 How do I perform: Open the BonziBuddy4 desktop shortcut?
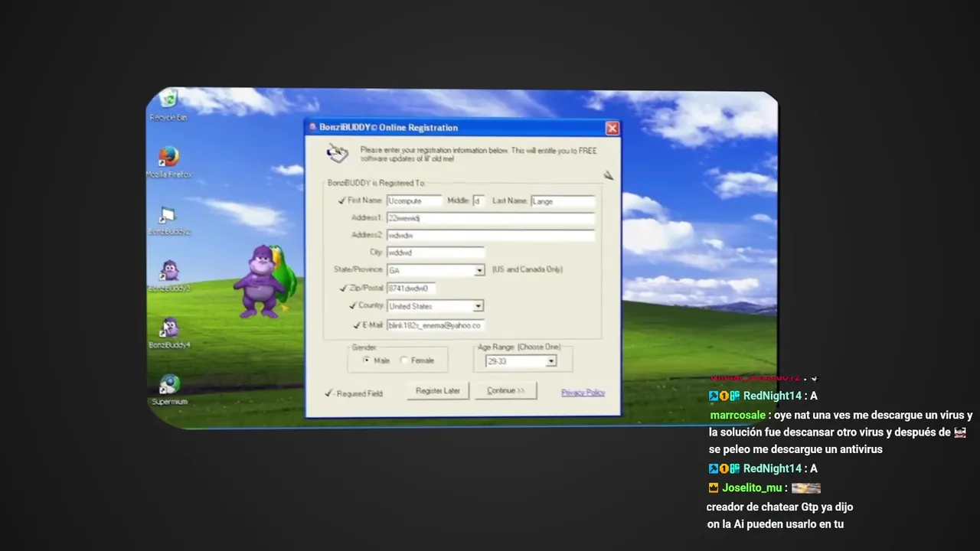click(x=169, y=334)
